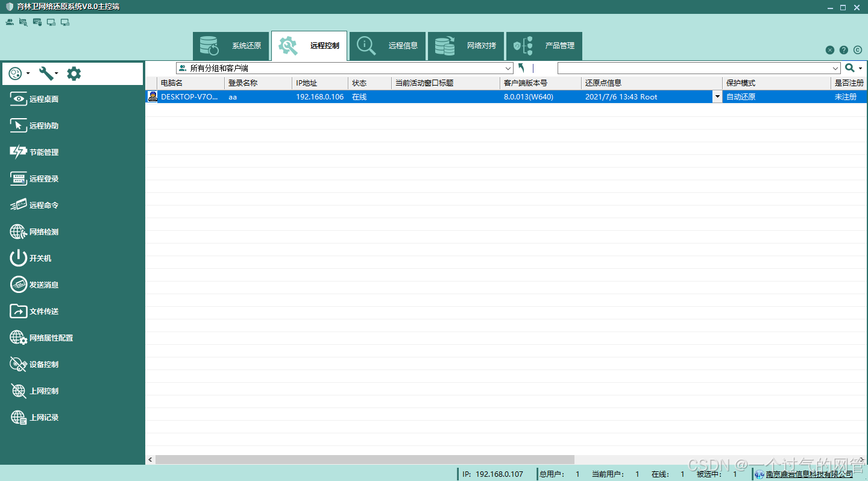Click the crossed-out keyboard toolbar icon
Screen dimensions: 868x481
(24, 22)
